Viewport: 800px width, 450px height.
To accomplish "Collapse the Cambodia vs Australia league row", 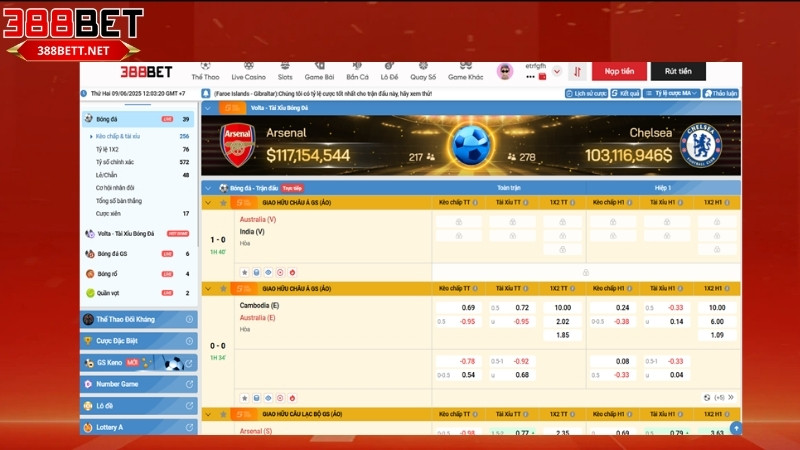I will tap(208, 289).
